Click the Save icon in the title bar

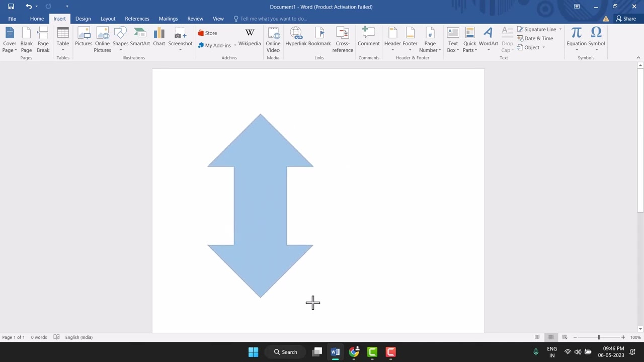11,7
